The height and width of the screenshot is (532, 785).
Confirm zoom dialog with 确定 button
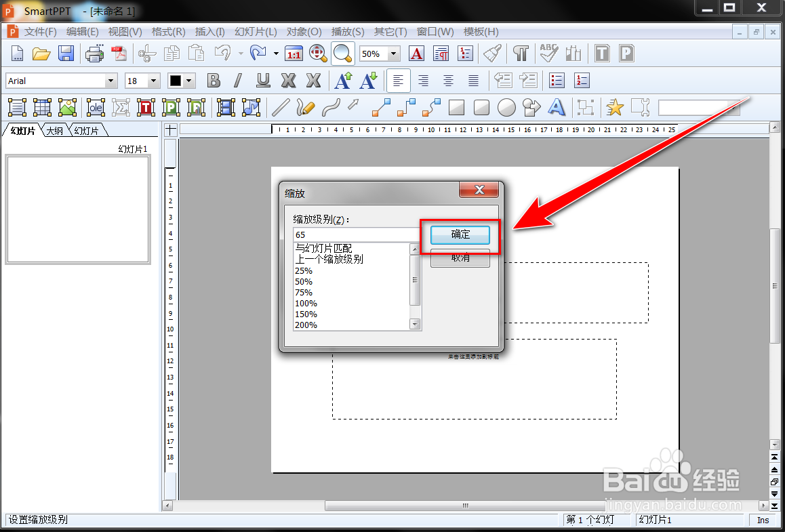(x=460, y=234)
